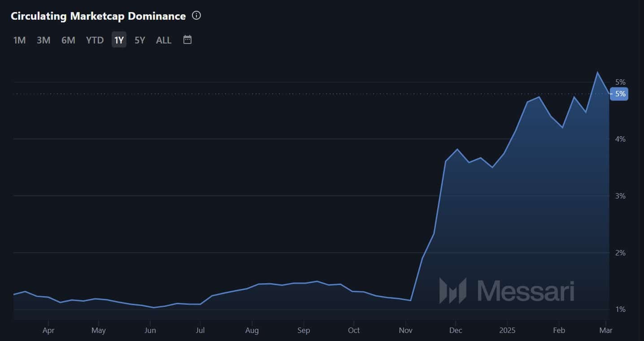Click the Nov label on the x-axis

[405, 331]
